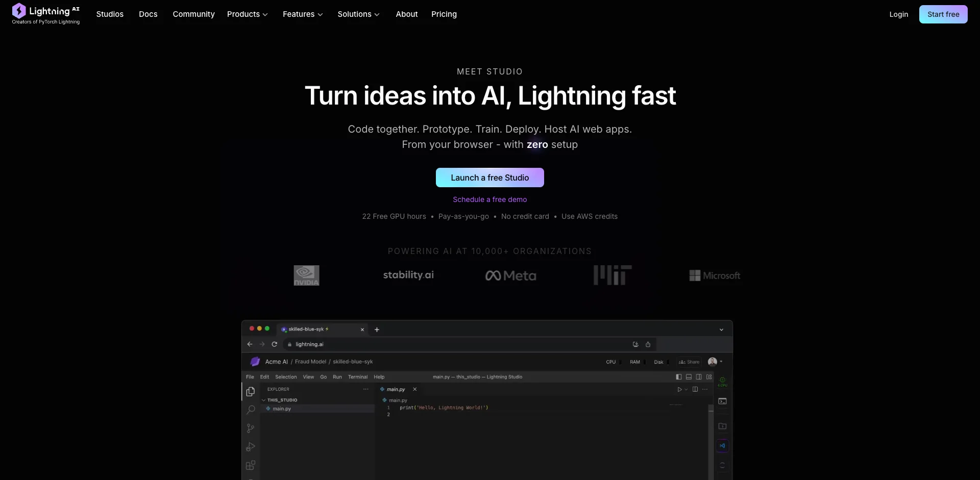The width and height of the screenshot is (980, 480).
Task: Select the Search magnifier icon
Action: pos(251,410)
